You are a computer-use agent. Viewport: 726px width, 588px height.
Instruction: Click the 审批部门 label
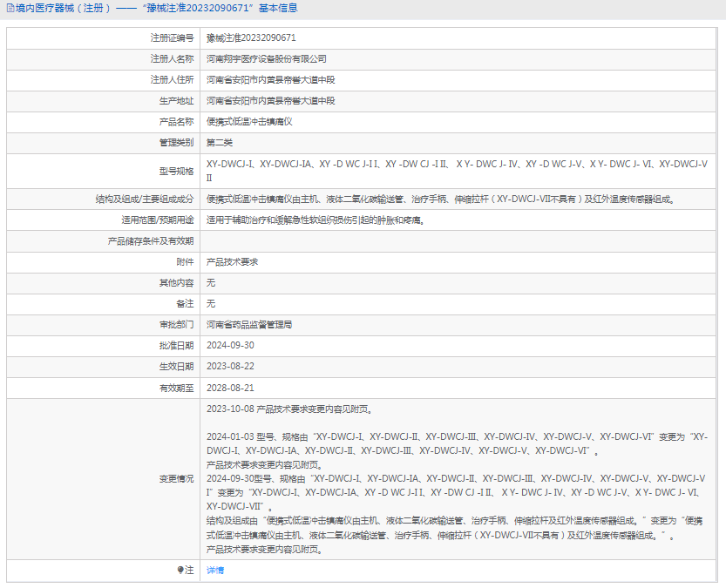coord(176,325)
